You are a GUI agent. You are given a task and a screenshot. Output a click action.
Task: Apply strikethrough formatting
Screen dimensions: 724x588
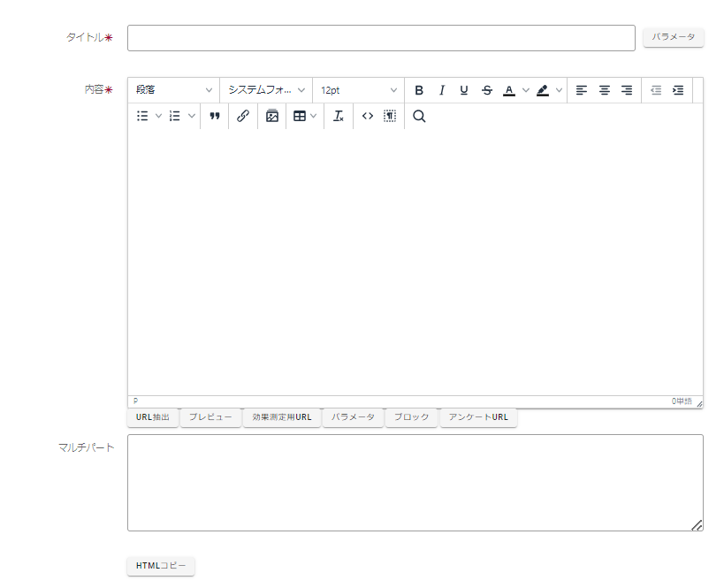(487, 90)
